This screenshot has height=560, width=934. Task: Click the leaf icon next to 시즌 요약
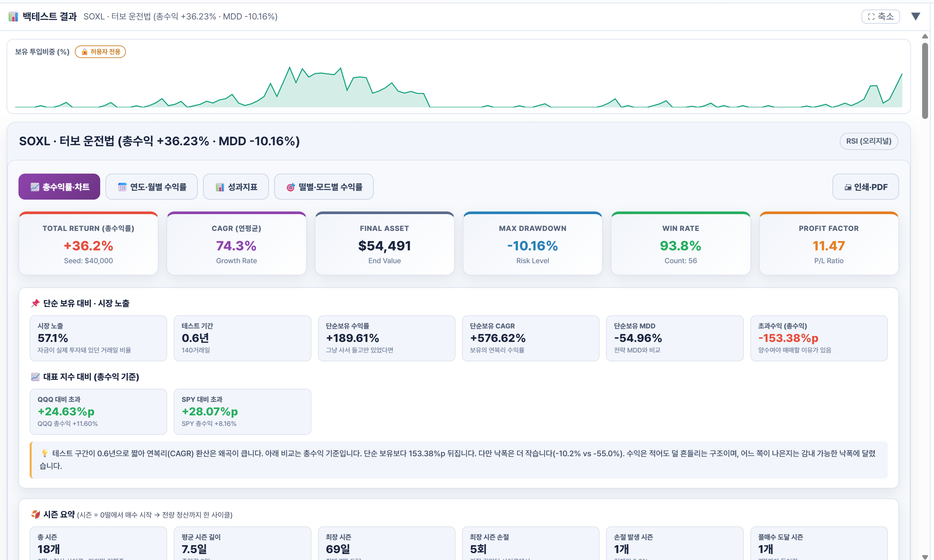(36, 514)
